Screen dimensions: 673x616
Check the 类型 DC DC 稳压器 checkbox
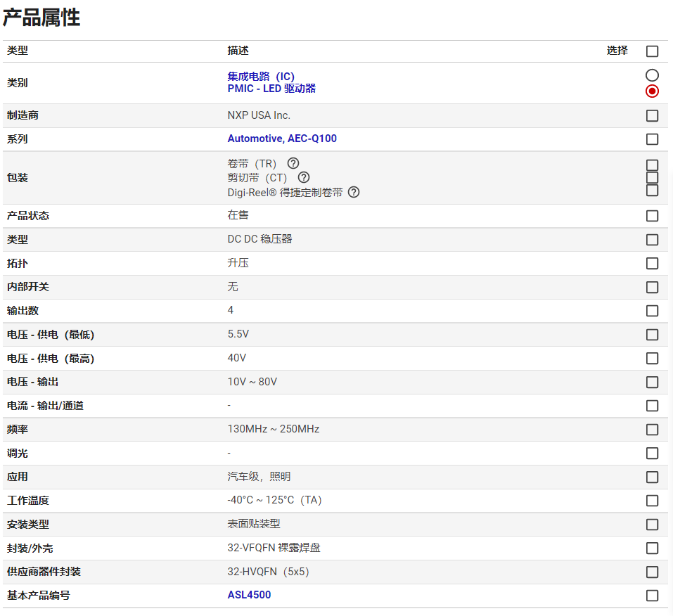tap(652, 240)
